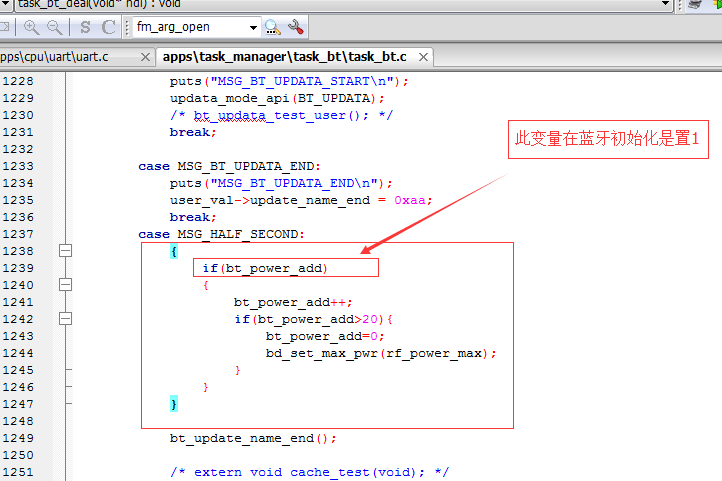Click the break; on line 1231
722x481 pixels.
pyautogui.click(x=193, y=133)
